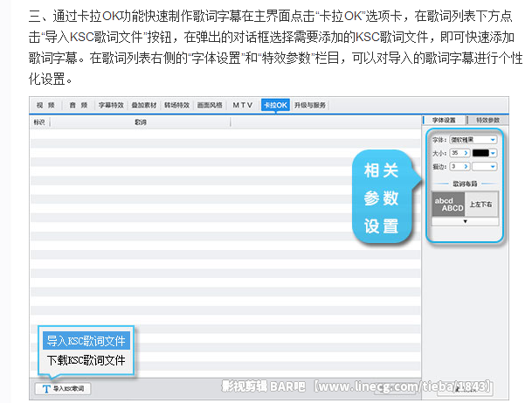Switch to 特效参数 effect parameters panel tab
The width and height of the screenshot is (532, 403).
click(x=487, y=119)
